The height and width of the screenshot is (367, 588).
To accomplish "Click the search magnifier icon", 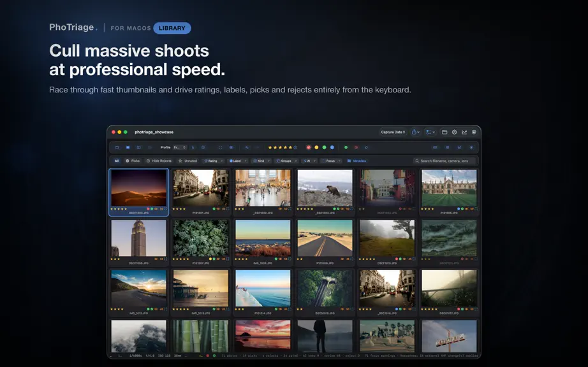I will [x=417, y=161].
